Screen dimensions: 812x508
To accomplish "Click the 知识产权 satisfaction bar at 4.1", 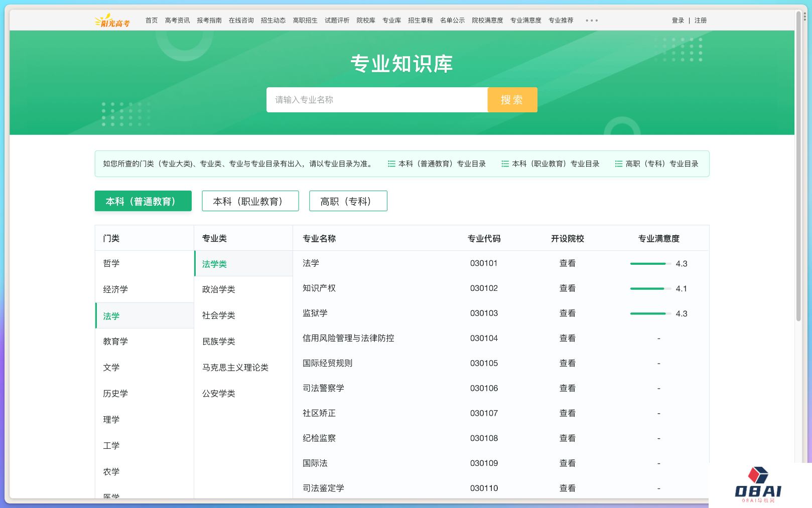I will 650,289.
